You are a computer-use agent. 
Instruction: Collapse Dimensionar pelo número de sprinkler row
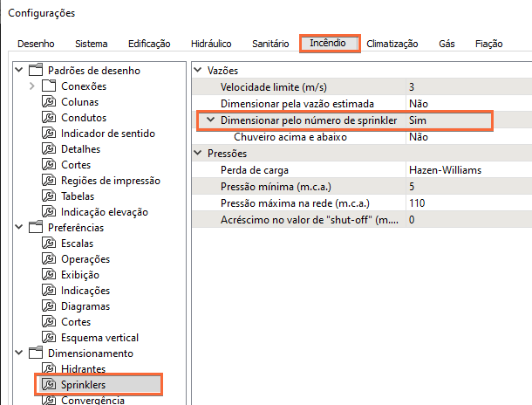pyautogui.click(x=210, y=120)
